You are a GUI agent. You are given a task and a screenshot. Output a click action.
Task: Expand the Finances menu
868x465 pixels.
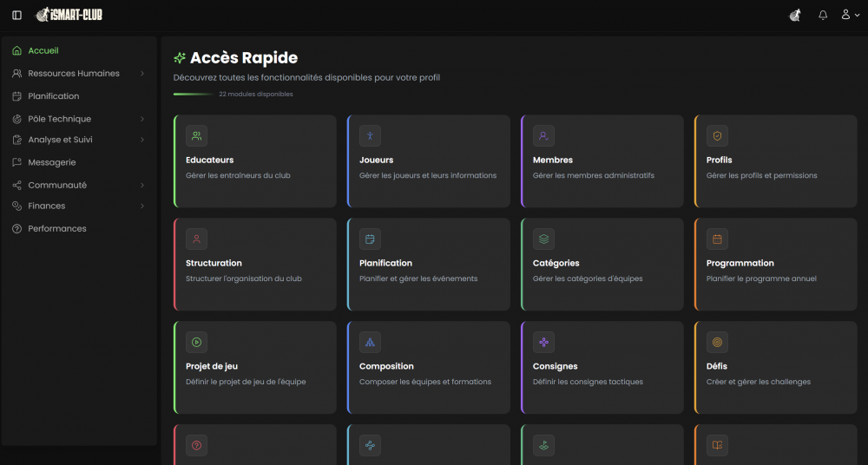click(141, 206)
